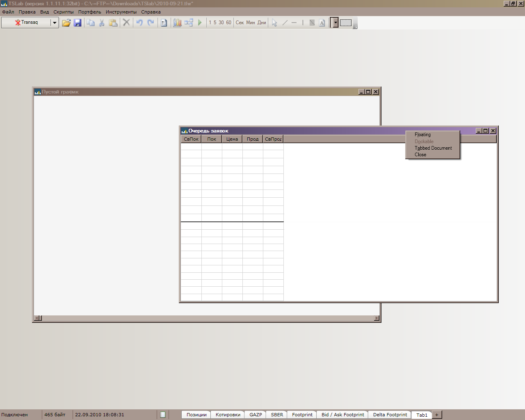Click the Copy icon in the toolbar

(x=91, y=23)
